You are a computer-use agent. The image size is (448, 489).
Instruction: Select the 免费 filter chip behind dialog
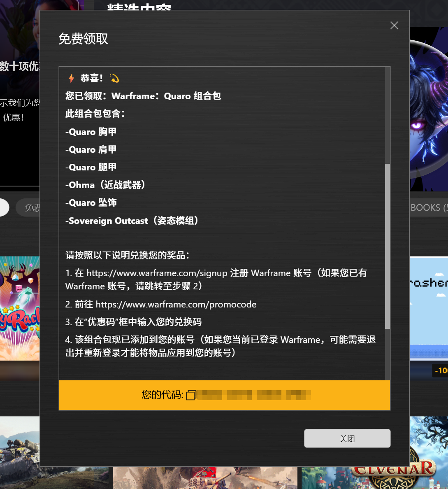pyautogui.click(x=28, y=208)
